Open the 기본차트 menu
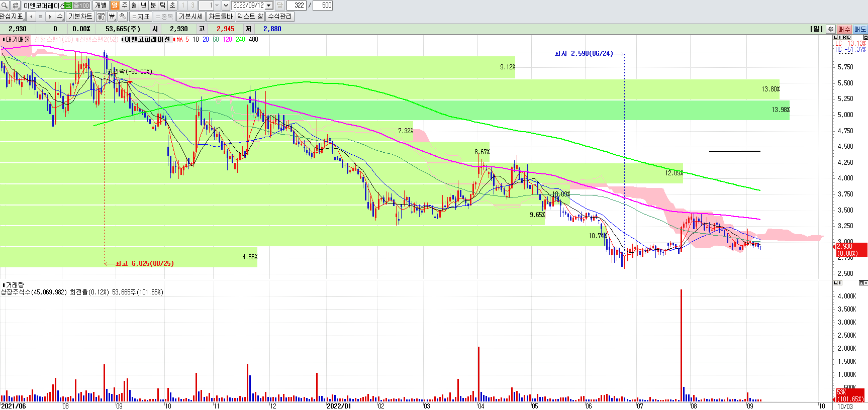 click(80, 17)
